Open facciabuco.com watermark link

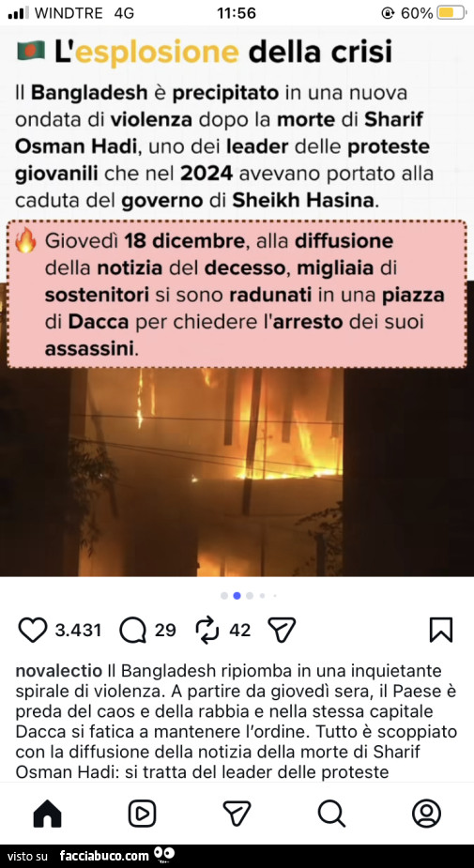coord(105,856)
